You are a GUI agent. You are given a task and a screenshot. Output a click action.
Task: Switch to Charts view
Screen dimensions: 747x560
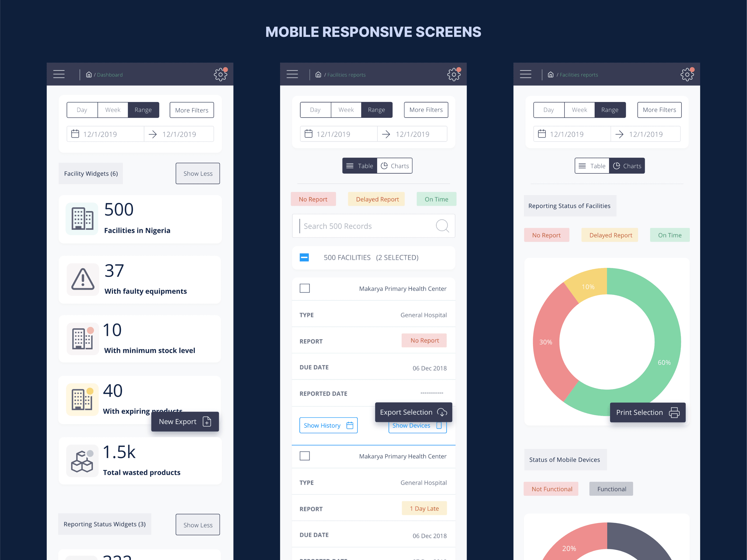395,165
